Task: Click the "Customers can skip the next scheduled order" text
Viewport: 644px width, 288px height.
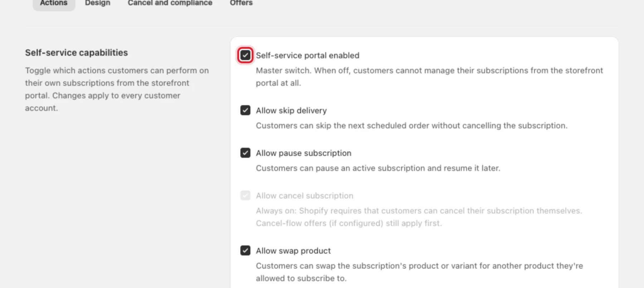Action: [411, 126]
